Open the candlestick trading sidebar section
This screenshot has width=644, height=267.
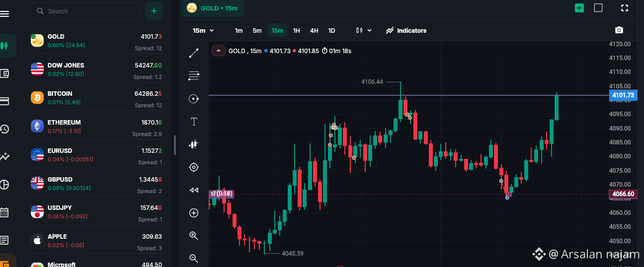click(4, 46)
